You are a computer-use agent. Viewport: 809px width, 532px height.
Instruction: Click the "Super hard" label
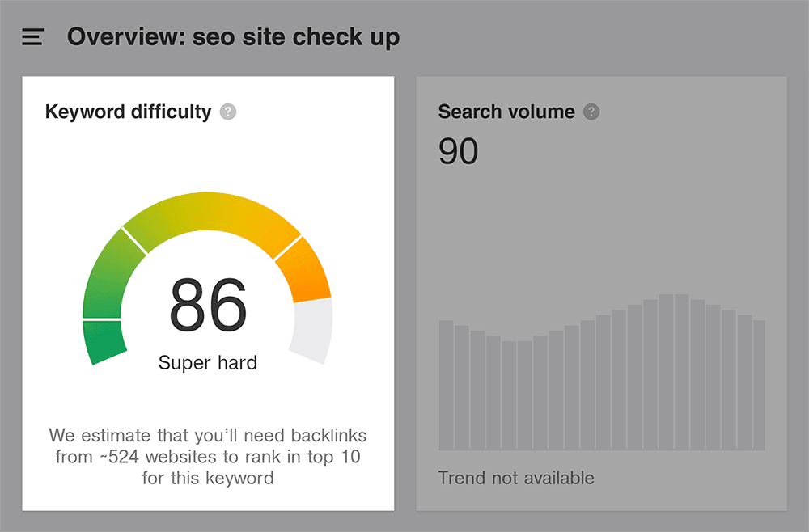point(208,363)
